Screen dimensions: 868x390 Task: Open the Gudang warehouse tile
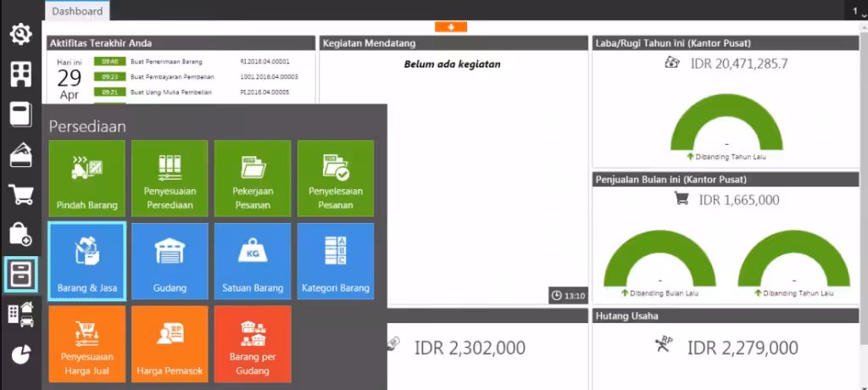(170, 261)
